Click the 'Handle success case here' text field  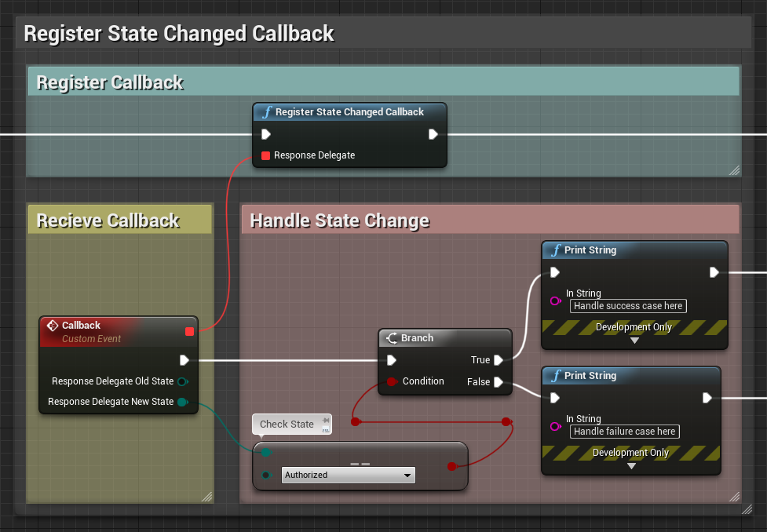click(x=628, y=306)
